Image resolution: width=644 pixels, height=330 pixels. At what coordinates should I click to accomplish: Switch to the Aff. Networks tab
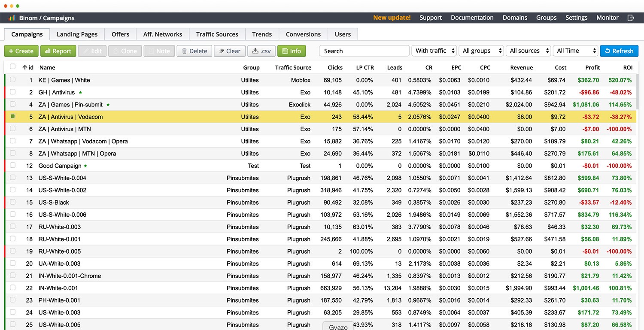[163, 34]
